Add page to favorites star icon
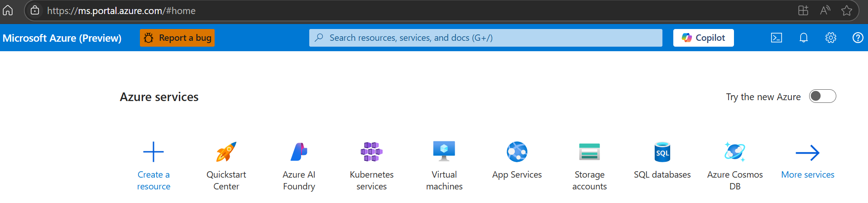 tap(847, 10)
